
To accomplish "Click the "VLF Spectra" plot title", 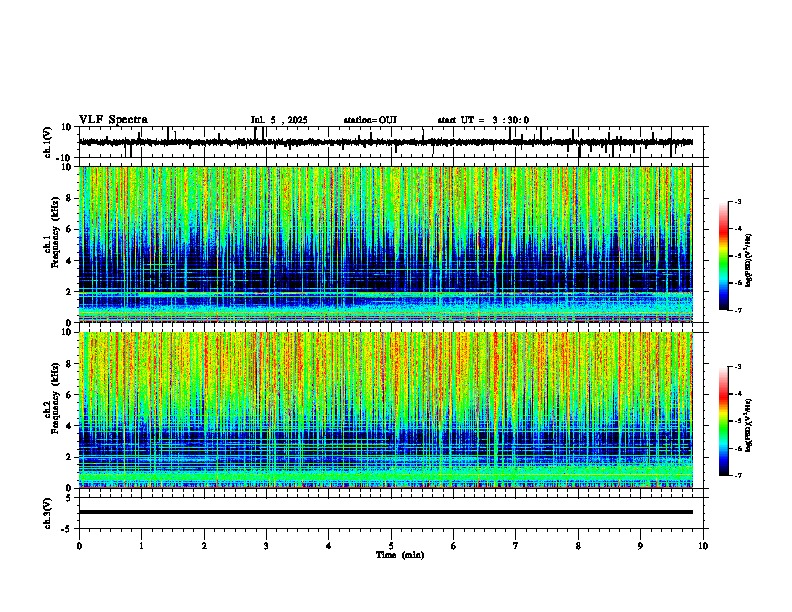I will pyautogui.click(x=113, y=119).
